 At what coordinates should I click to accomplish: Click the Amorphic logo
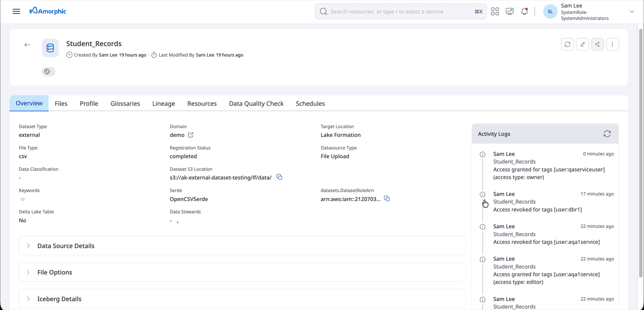click(x=48, y=11)
